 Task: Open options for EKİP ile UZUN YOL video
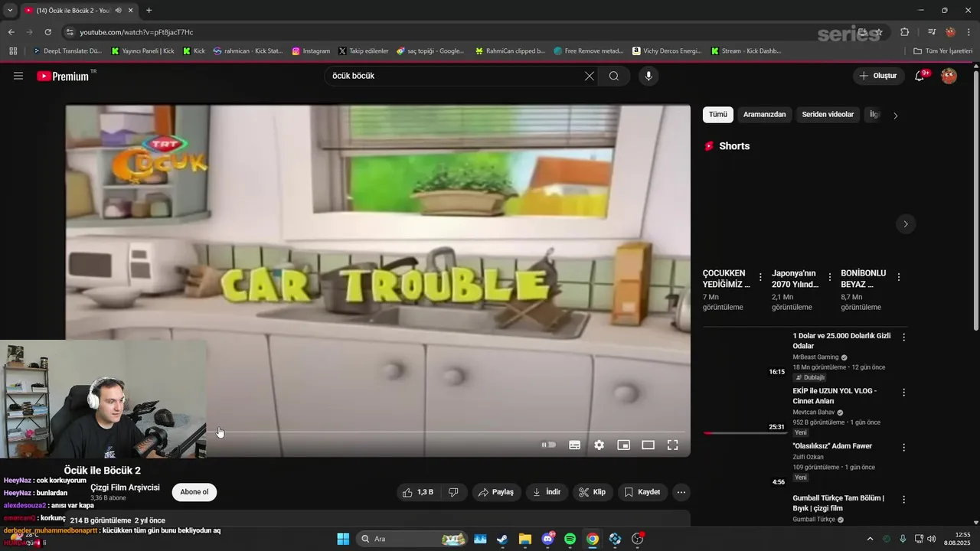pos(903,392)
